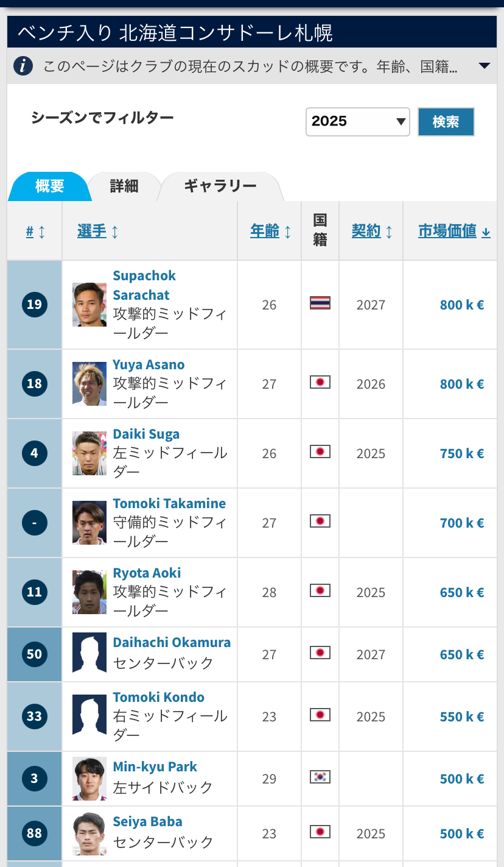Viewport: 504px width, 867px height.
Task: Click Daiki Suga's 750 k € value
Action: [461, 453]
